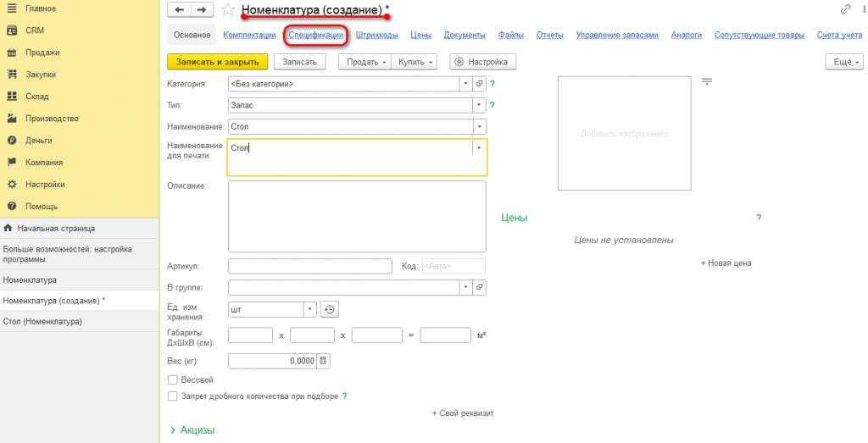Open the Управление запасами tab
The height and width of the screenshot is (443, 868).
pyautogui.click(x=617, y=35)
